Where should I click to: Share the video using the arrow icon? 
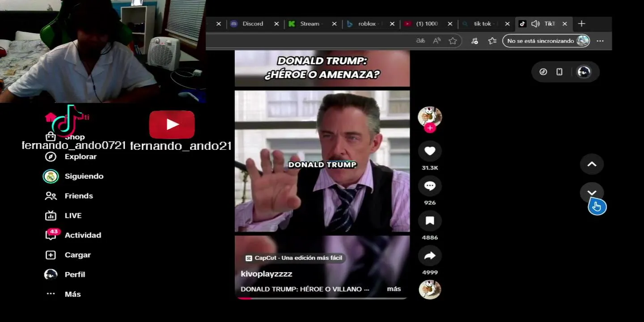coord(430,256)
